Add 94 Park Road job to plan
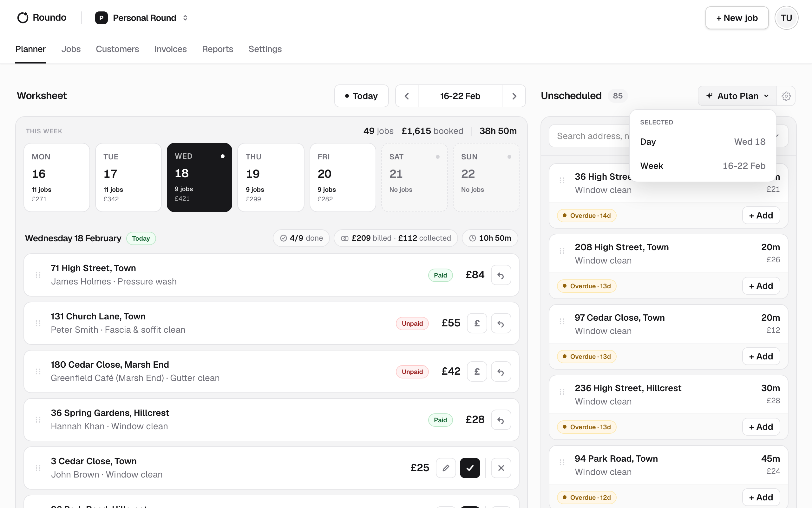This screenshot has height=508, width=812. point(761,497)
